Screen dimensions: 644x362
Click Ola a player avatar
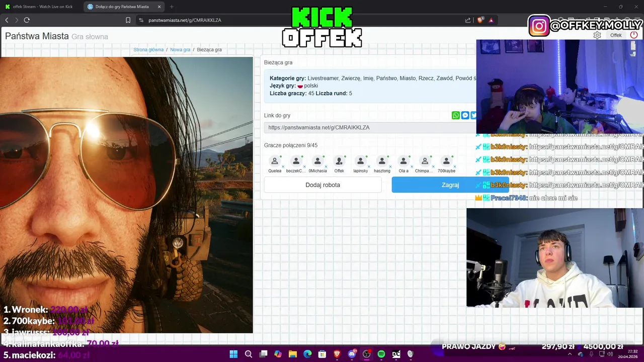coord(404,161)
